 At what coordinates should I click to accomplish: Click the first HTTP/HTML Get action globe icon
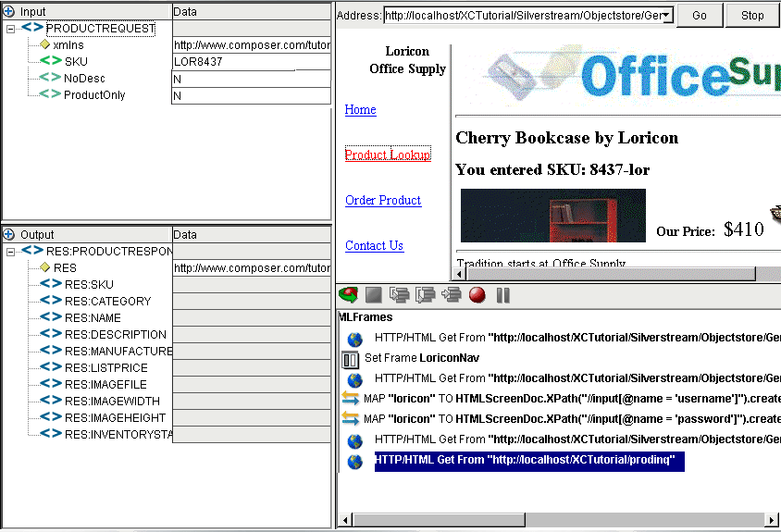click(x=355, y=340)
